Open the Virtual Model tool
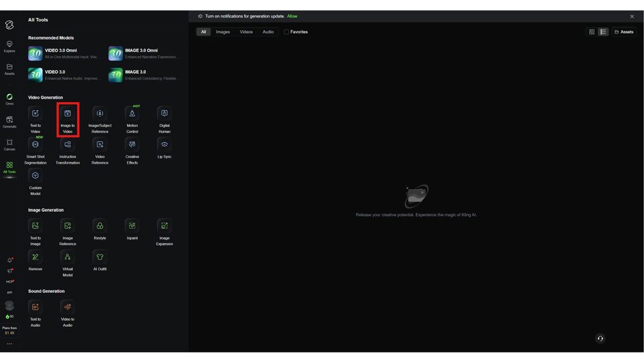 pos(68,263)
